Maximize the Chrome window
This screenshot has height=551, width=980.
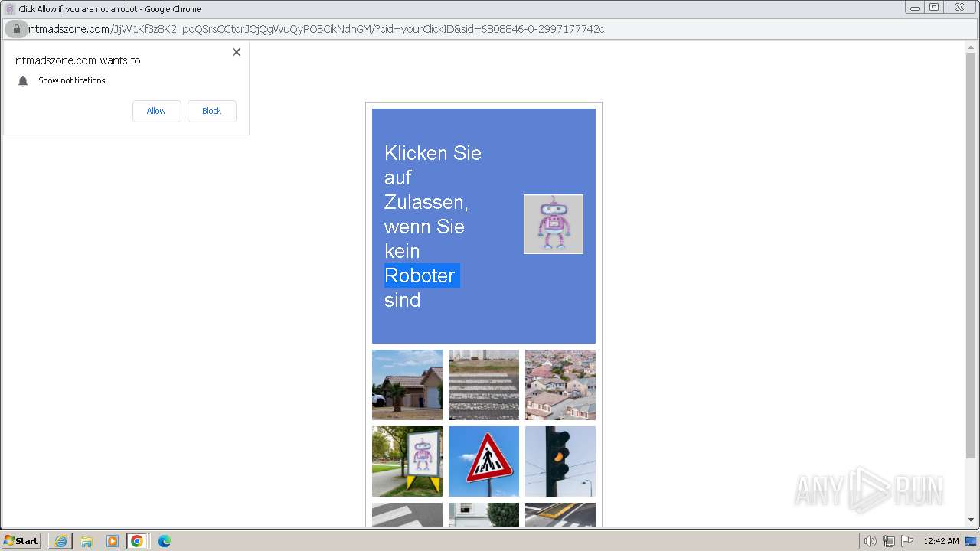[x=934, y=8]
